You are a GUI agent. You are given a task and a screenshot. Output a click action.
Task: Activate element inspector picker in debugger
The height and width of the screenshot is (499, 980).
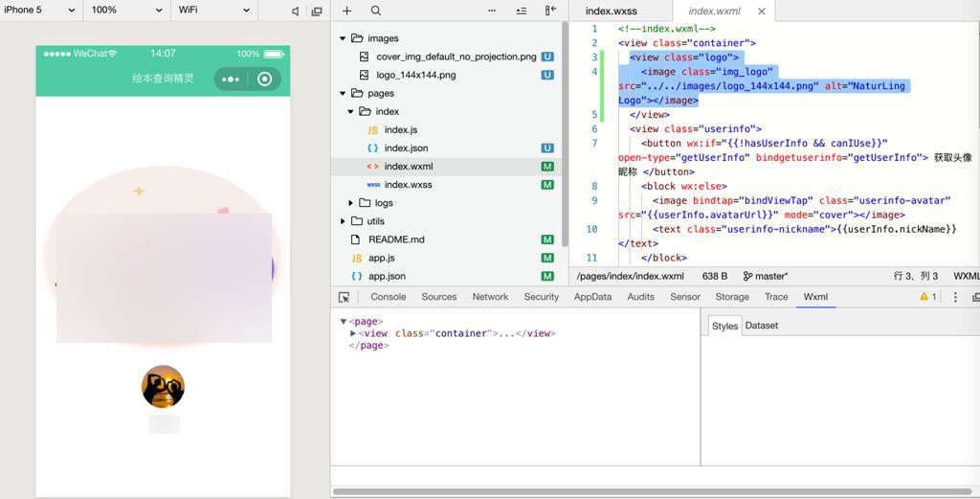(345, 297)
